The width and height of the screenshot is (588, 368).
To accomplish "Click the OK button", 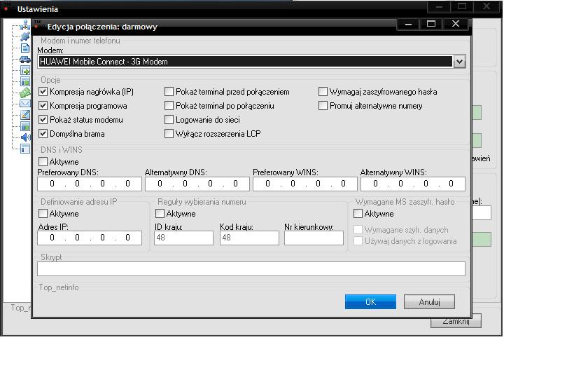I will coord(370,301).
